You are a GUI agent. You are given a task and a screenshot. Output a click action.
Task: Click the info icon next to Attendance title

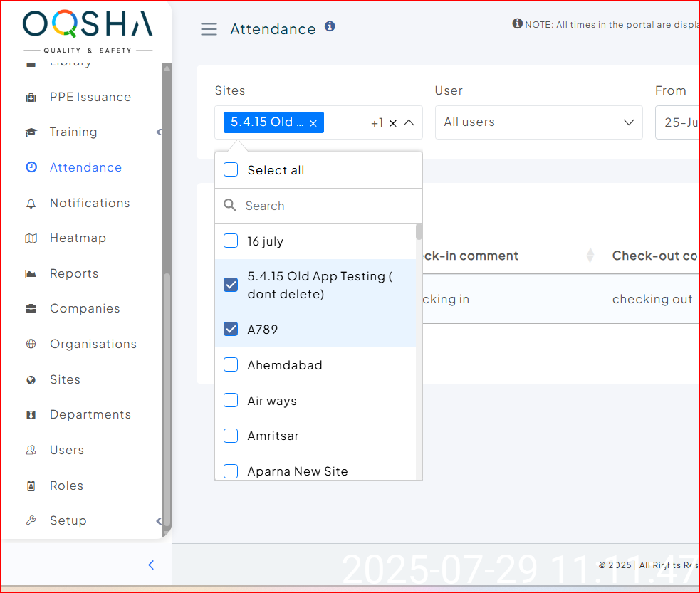[x=330, y=27]
